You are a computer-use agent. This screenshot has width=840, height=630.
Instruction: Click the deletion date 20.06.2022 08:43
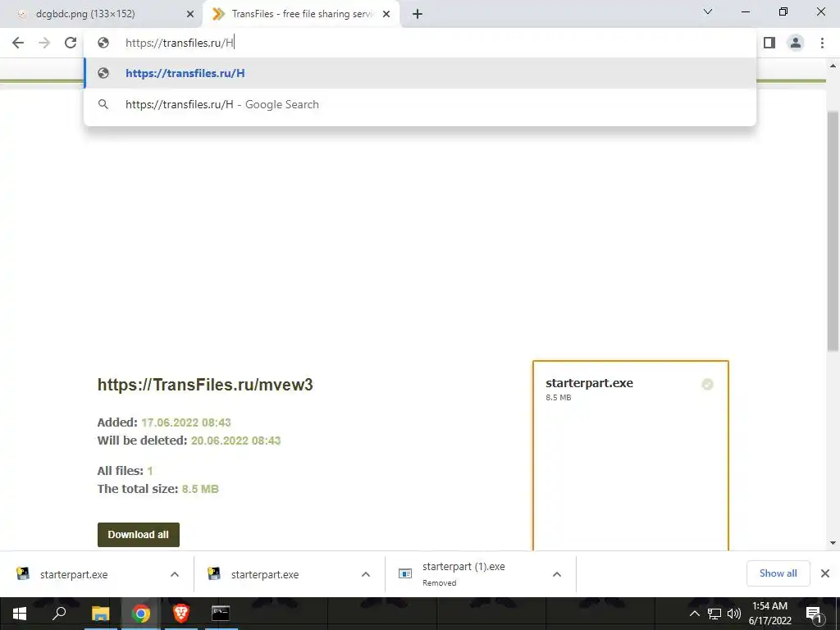tap(235, 441)
